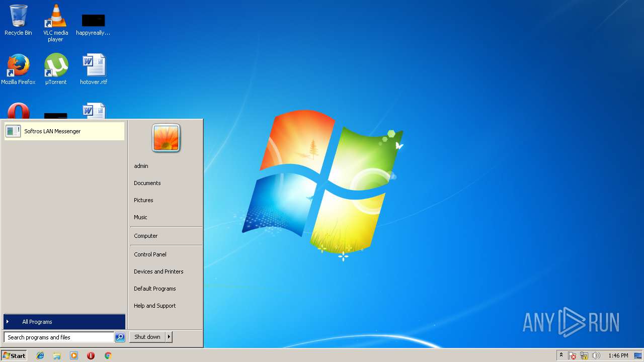644x362 pixels.
Task: Open Windows Explorer from taskbar
Action: coord(57,355)
